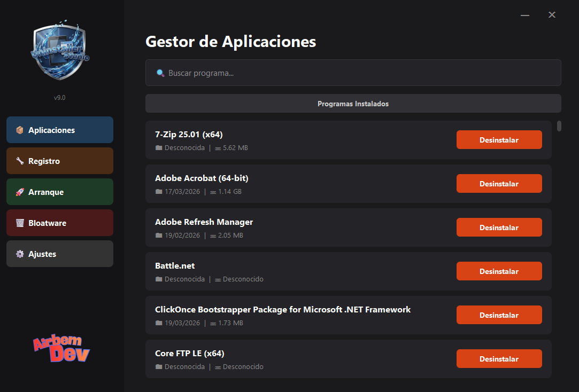Uninstall 7-Zip 25.01 (x64)

tap(499, 140)
